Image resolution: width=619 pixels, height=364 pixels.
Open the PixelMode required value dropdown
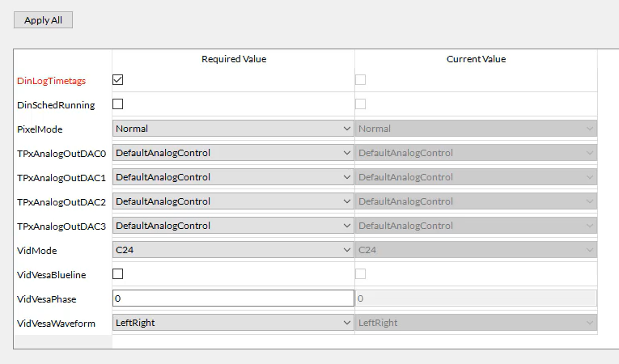(232, 129)
